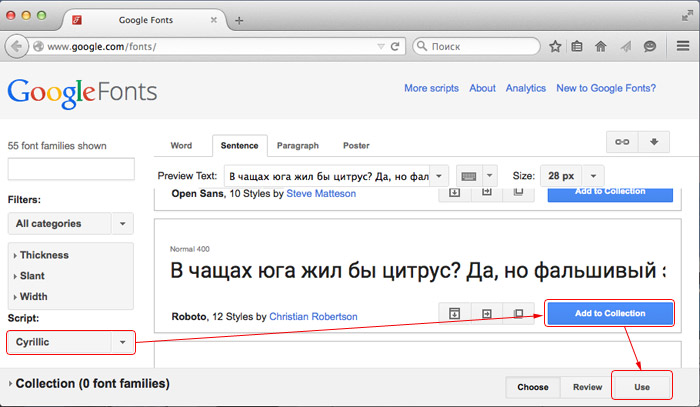Open the keyboard layout dropdown arrow
This screenshot has height=407, width=700.
[489, 176]
